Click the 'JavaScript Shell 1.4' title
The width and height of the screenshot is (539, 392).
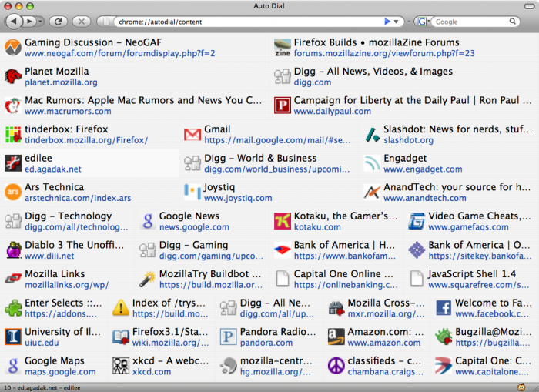pos(472,273)
